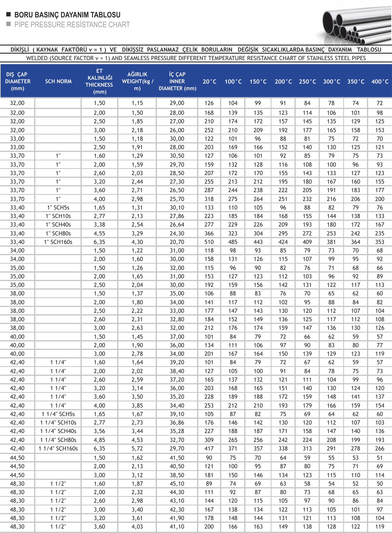Click the '1 1/4" SCH80s' norm cell
The image size is (392, 533).
(x=58, y=440)
